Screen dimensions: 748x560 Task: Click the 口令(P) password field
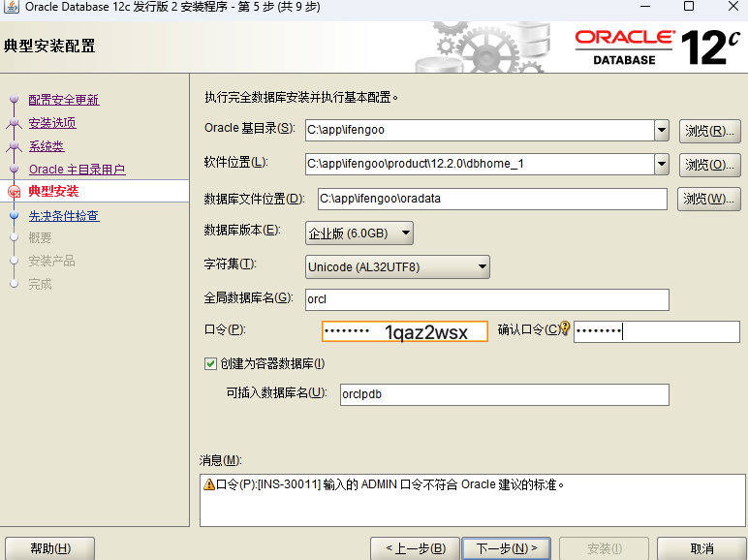tap(405, 331)
